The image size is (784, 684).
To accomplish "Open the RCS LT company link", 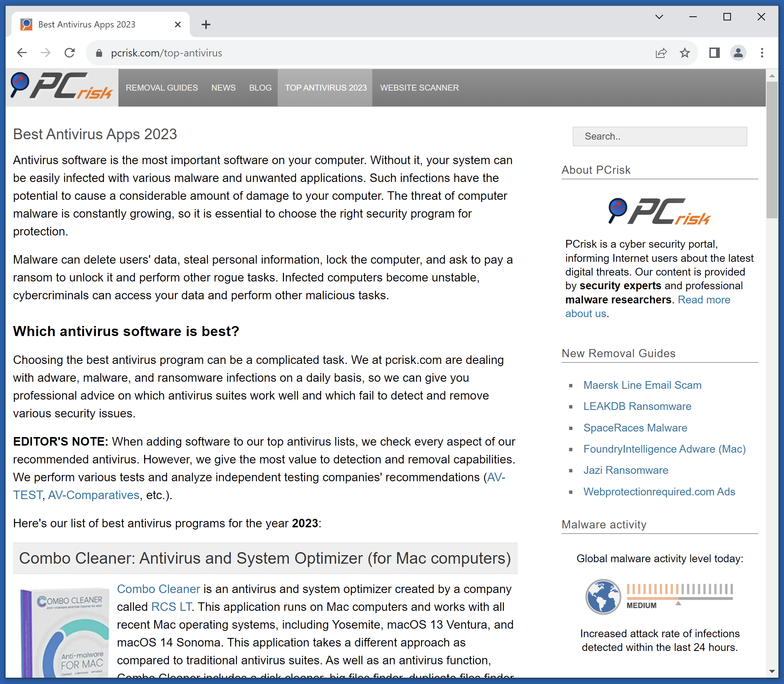I will (171, 607).
